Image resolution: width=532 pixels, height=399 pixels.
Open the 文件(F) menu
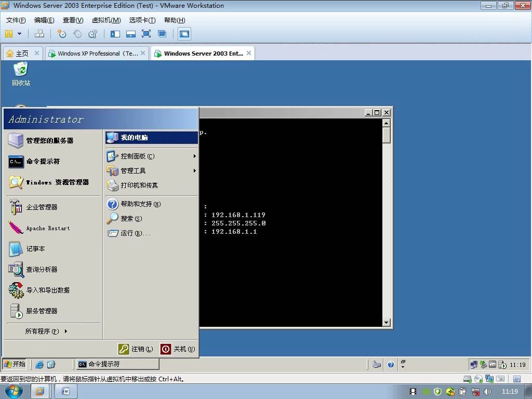coord(16,20)
